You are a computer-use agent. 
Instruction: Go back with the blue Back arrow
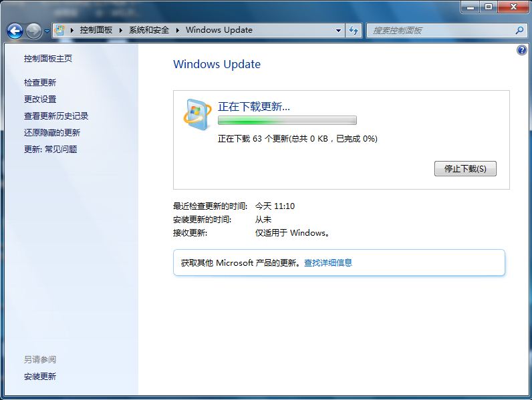click(x=15, y=31)
